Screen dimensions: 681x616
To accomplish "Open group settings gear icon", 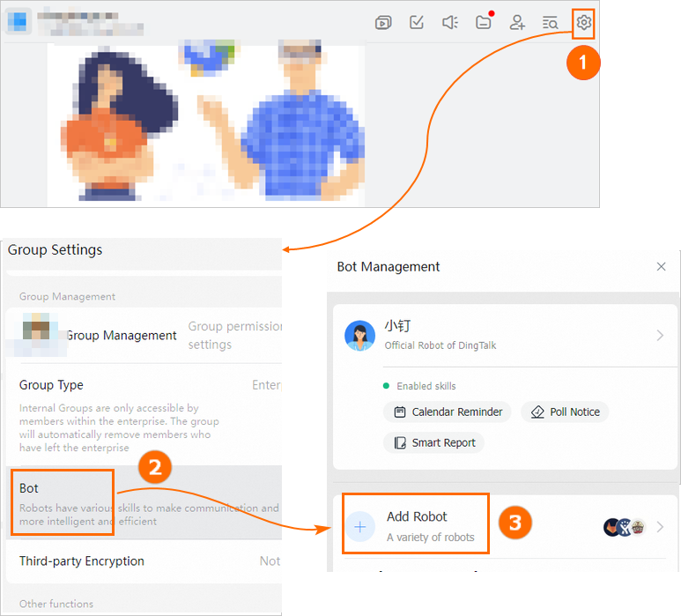I will click(x=583, y=23).
